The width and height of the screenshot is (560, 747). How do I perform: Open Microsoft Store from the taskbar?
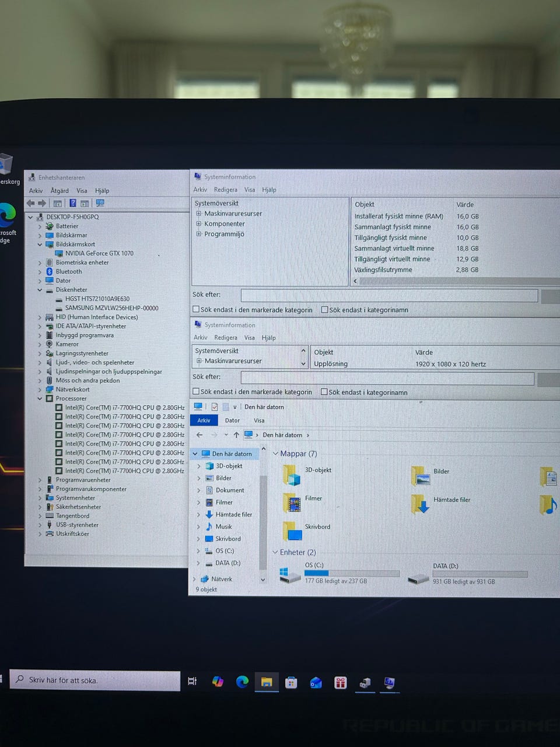click(291, 682)
